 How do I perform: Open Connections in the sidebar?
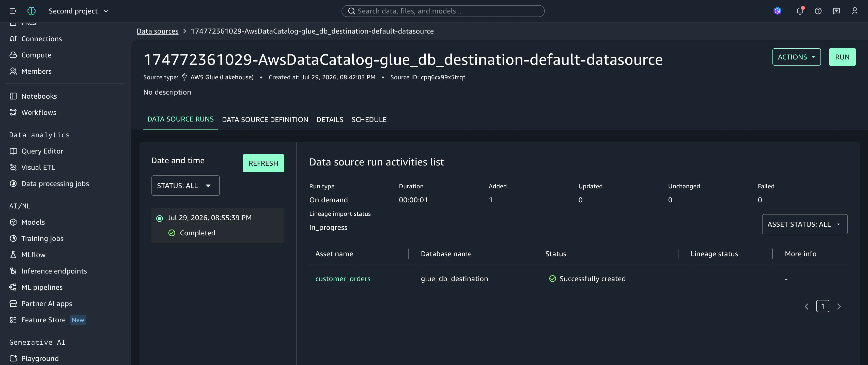[x=41, y=39]
